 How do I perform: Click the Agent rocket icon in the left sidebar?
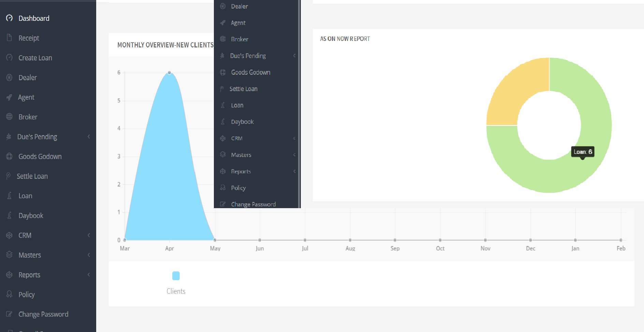[10, 97]
